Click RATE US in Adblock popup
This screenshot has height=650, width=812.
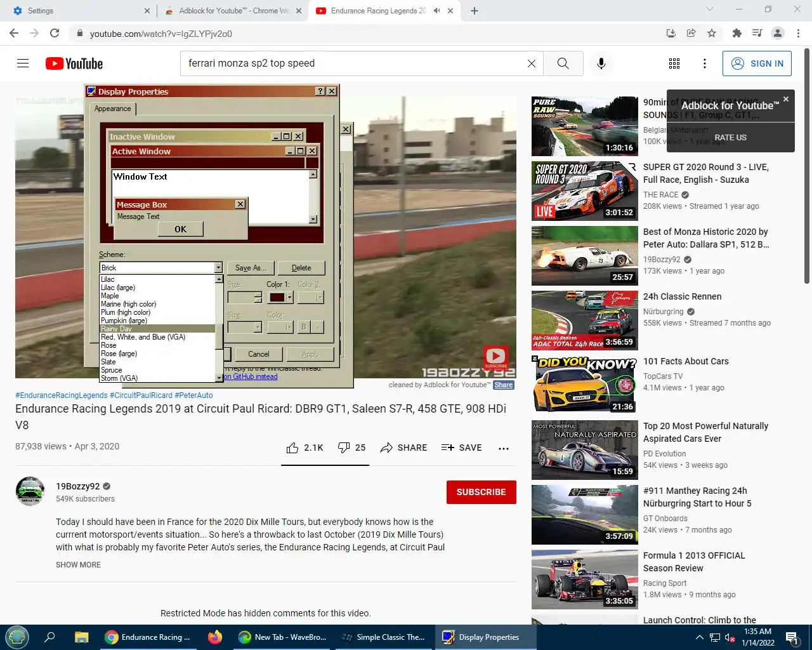click(730, 137)
